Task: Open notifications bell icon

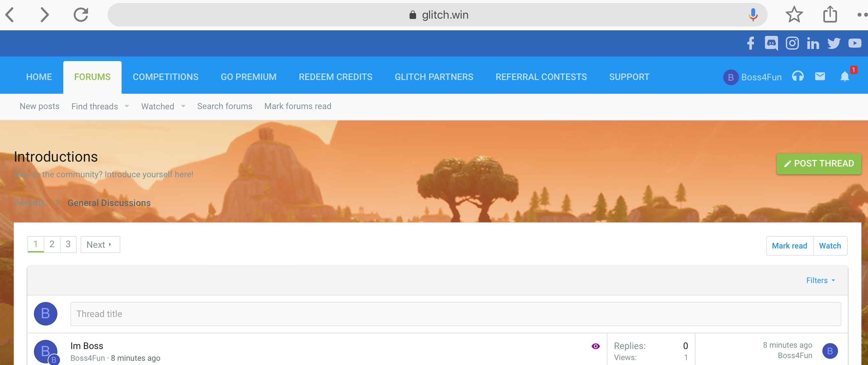Action: [x=845, y=77]
